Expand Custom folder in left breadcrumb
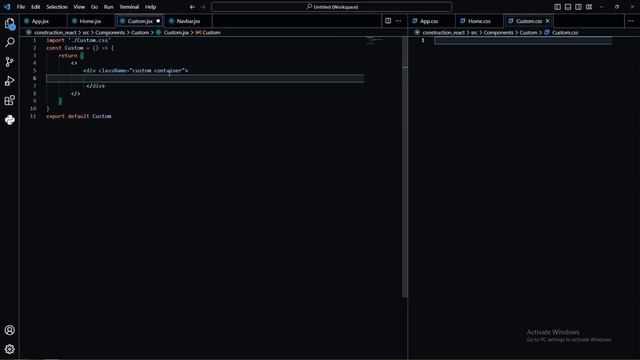This screenshot has width=640, height=360. point(140,32)
